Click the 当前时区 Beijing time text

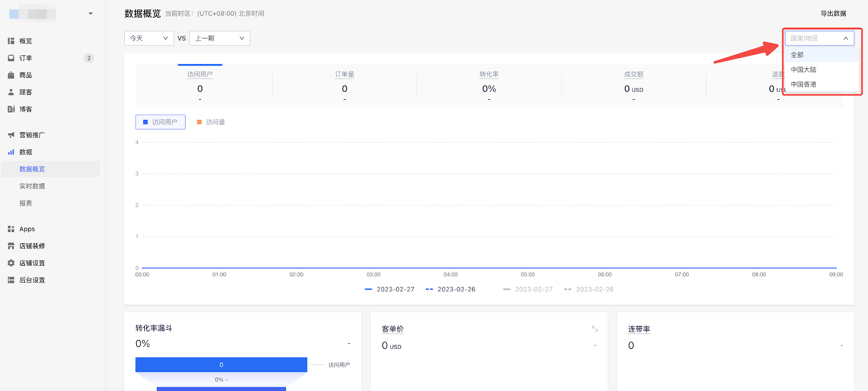point(215,14)
